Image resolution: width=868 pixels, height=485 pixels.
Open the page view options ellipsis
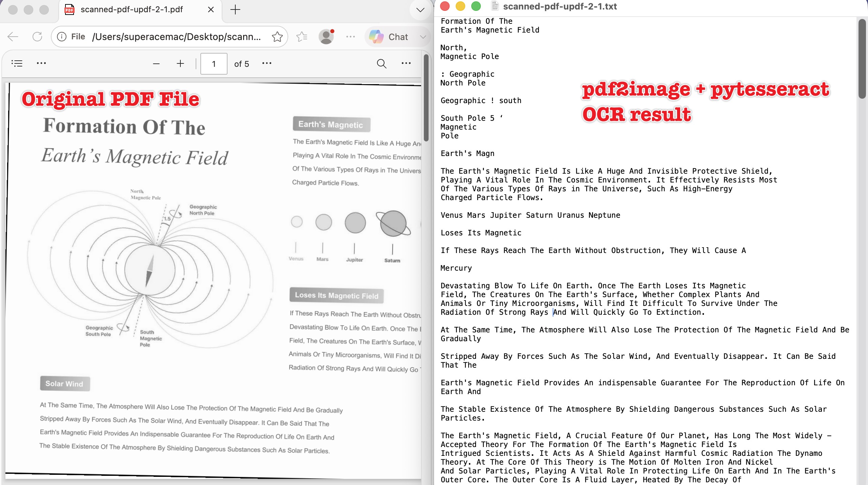(267, 63)
